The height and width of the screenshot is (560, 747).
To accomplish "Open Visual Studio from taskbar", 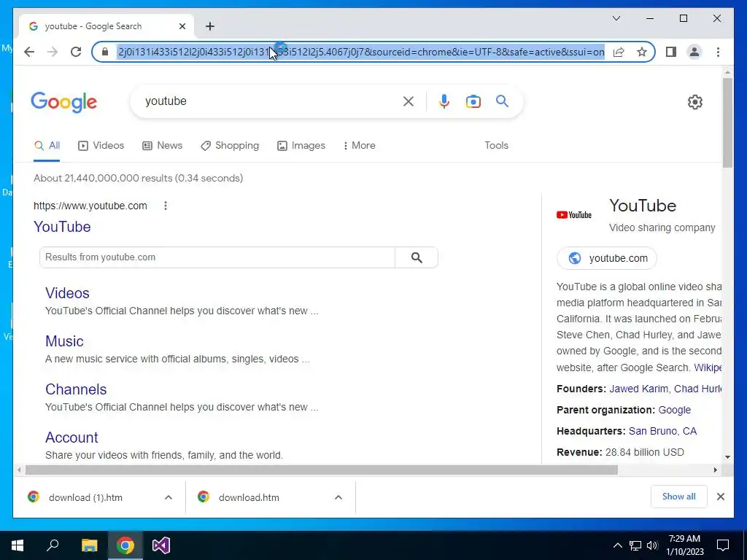I will click(161, 545).
